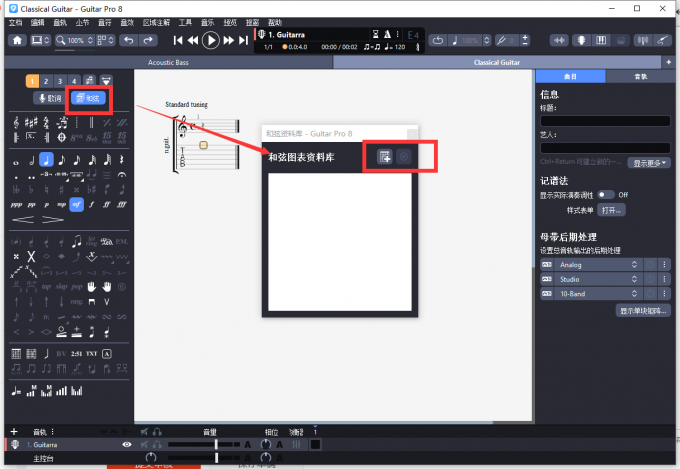Image resolution: width=680 pixels, height=469 pixels.
Task: Add a new chord diagram to library
Action: tap(384, 156)
